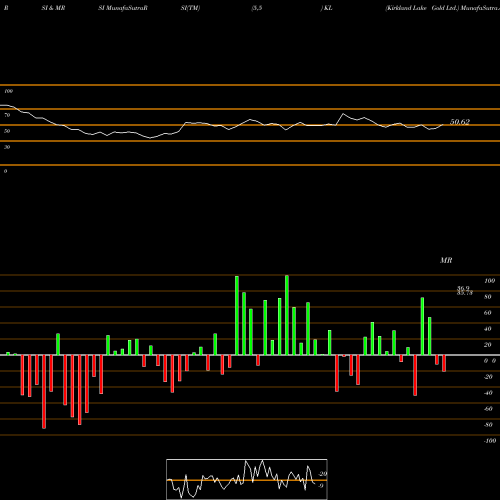The image size is (500, 500).
Task: Select the MR panel title label
Action: click(446, 260)
